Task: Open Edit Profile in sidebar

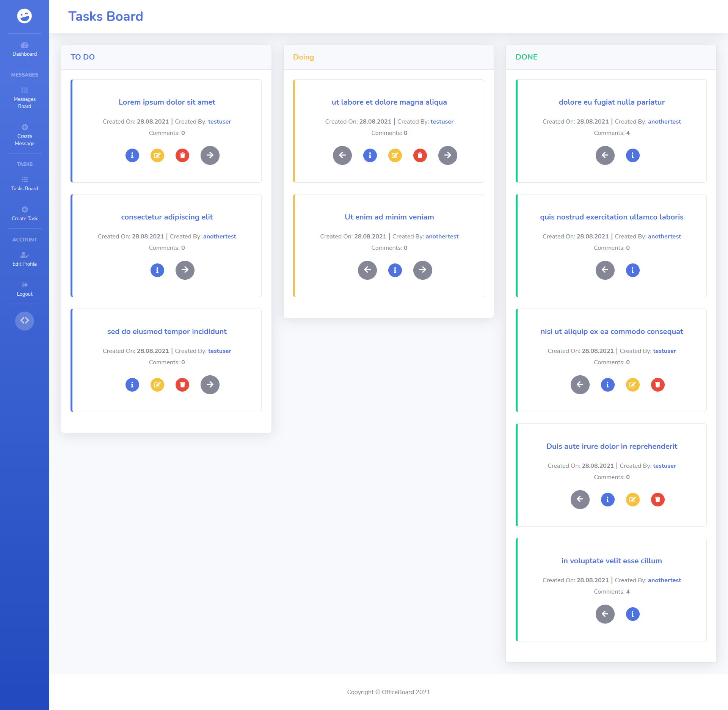Action: click(x=25, y=259)
